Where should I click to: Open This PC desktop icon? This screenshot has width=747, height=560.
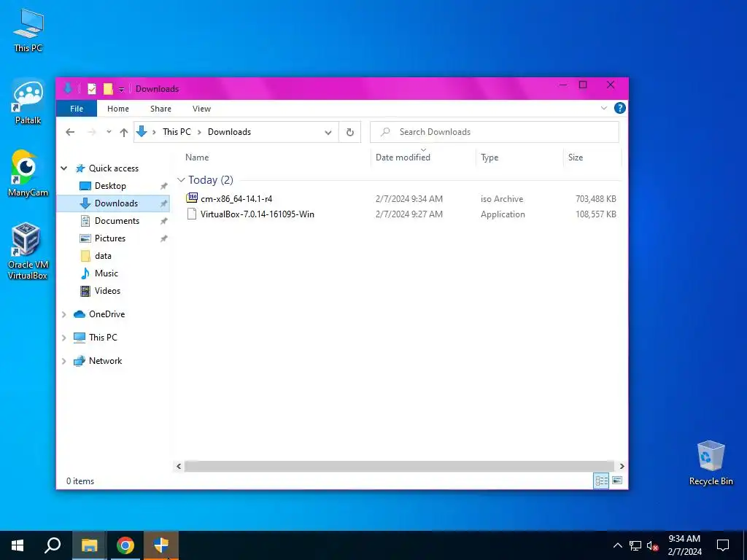(x=28, y=29)
